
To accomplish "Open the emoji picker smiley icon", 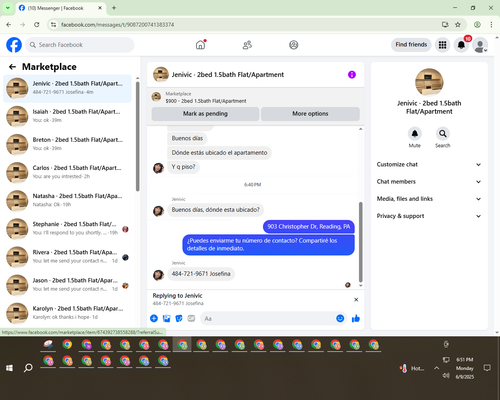I will 340,318.
